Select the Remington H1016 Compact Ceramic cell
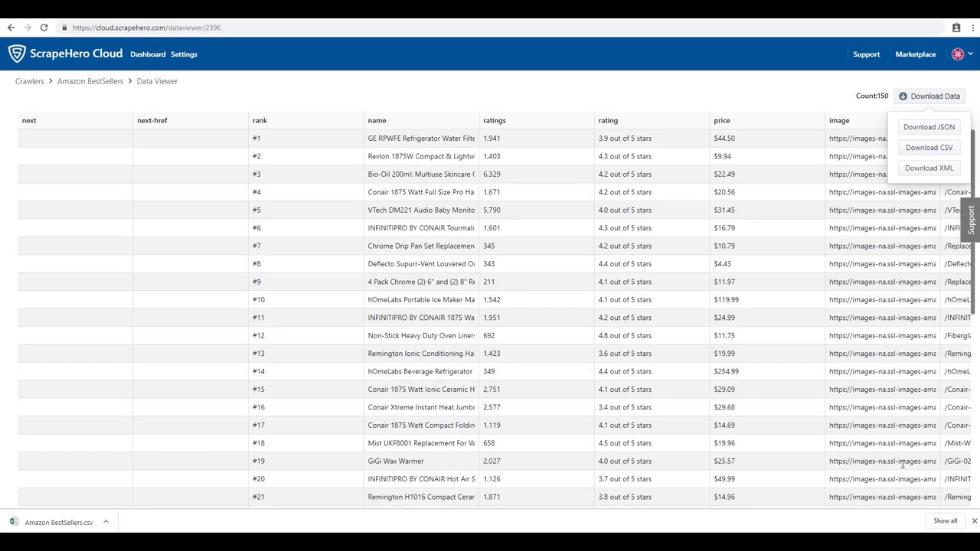Viewport: 980px width, 551px height. tap(421, 497)
